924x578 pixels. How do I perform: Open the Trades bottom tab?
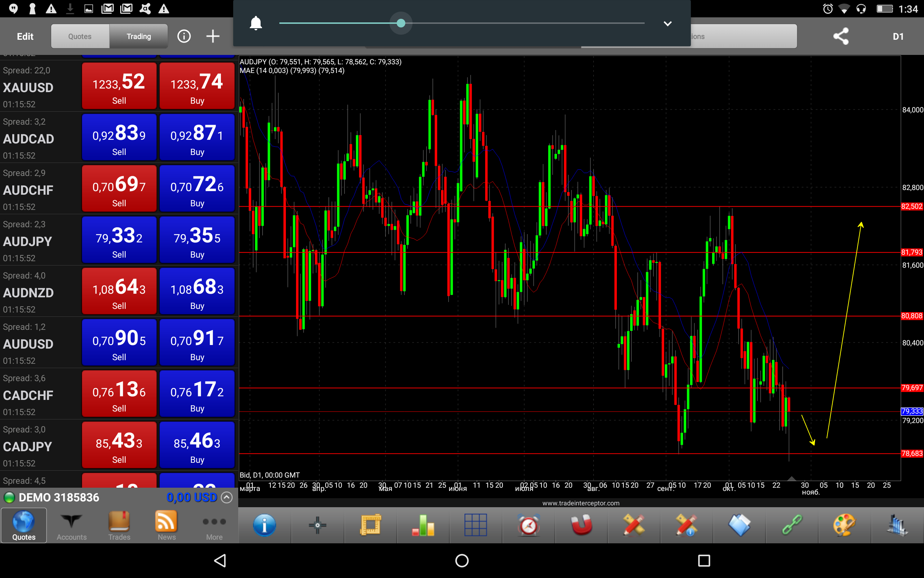click(x=119, y=525)
